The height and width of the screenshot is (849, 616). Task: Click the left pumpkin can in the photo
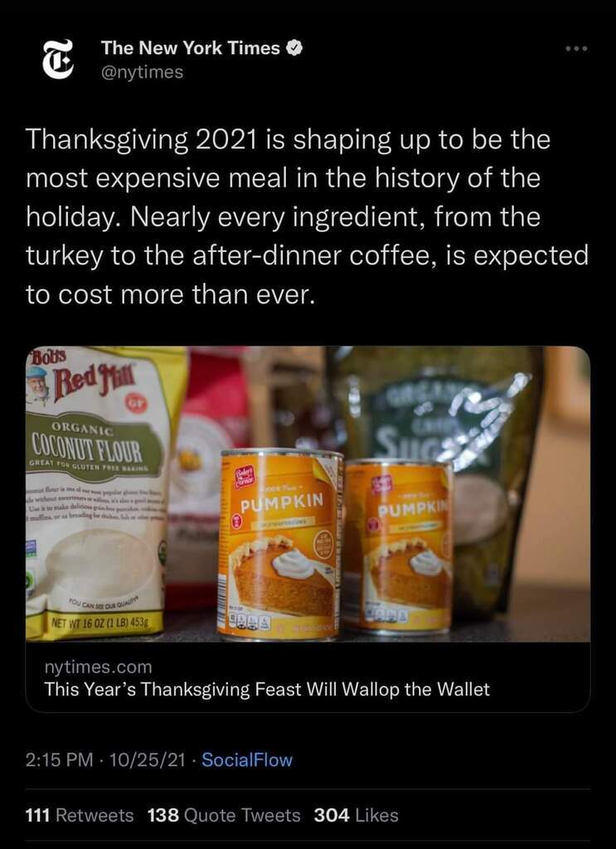click(280, 543)
